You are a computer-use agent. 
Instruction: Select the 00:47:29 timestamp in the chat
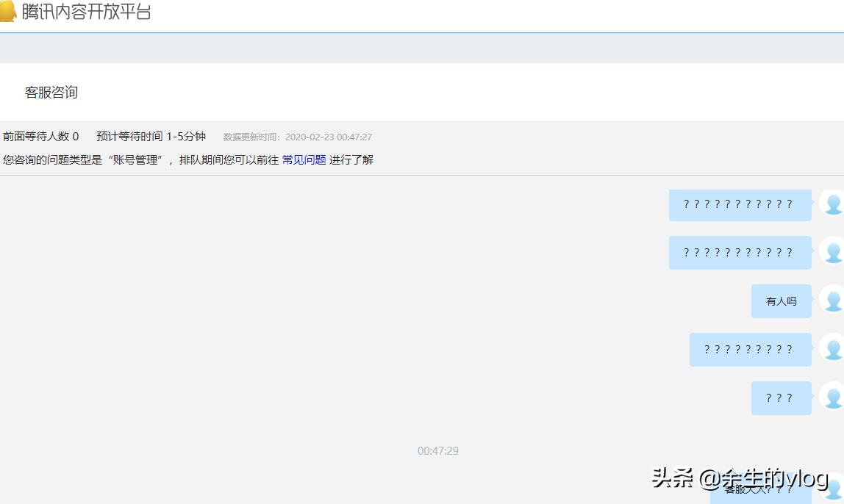pos(438,451)
